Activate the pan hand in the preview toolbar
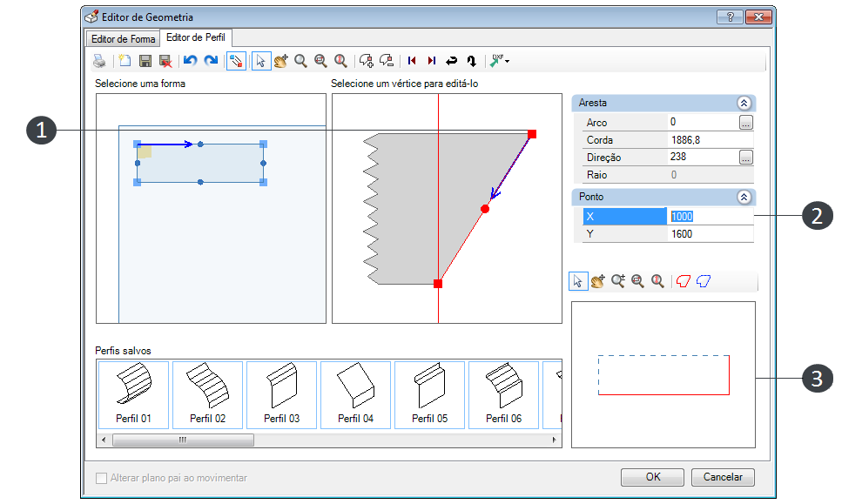The height and width of the screenshot is (504, 862). pyautogui.click(x=597, y=281)
